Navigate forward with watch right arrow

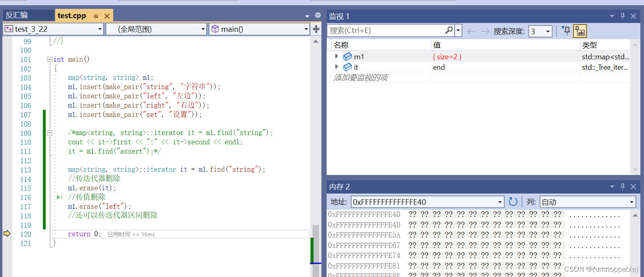[x=485, y=31]
